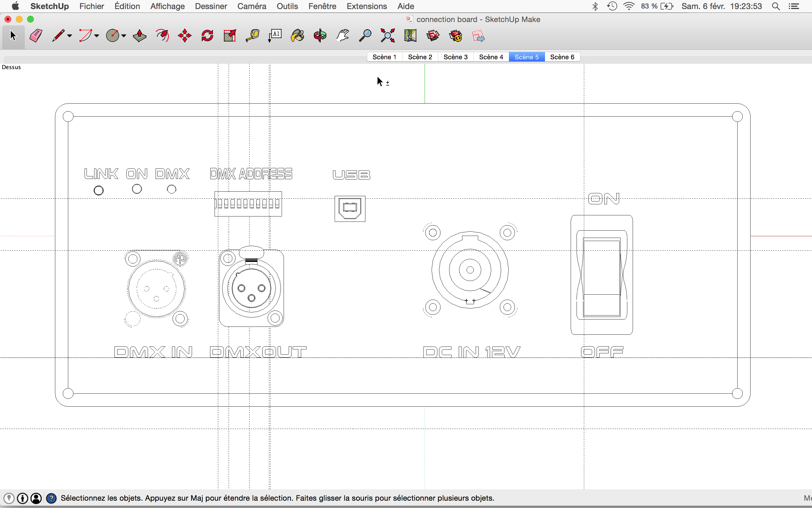
Task: Click the DMX ADDRESS text in drawing
Action: coord(251,174)
